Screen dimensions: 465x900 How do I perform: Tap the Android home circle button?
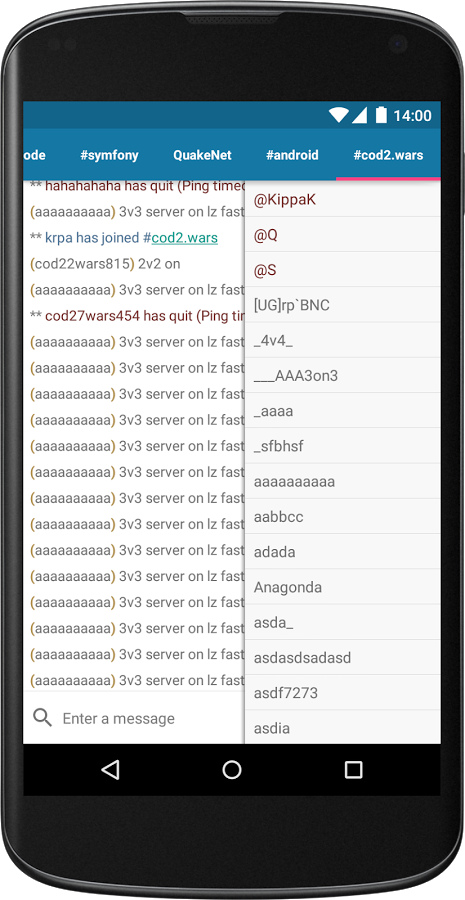click(x=232, y=770)
